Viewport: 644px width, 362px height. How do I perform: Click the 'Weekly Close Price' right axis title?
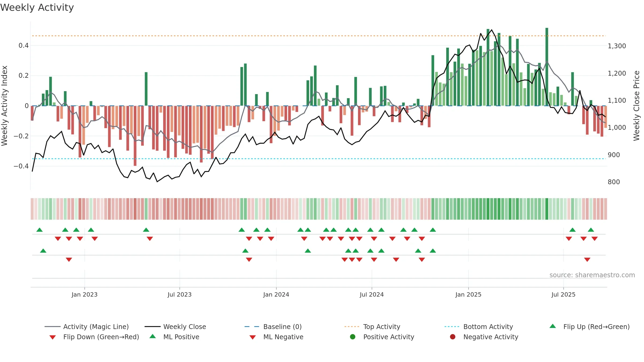(x=636, y=106)
